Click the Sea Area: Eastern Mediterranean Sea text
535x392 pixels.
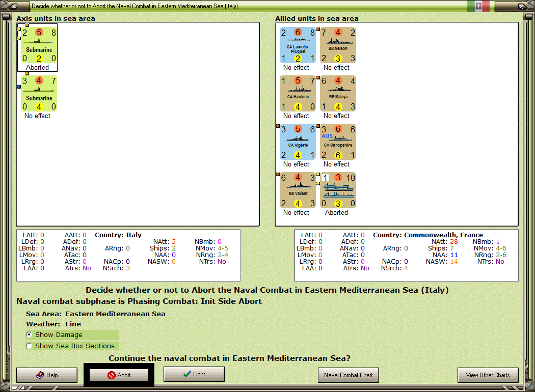pyautogui.click(x=96, y=314)
